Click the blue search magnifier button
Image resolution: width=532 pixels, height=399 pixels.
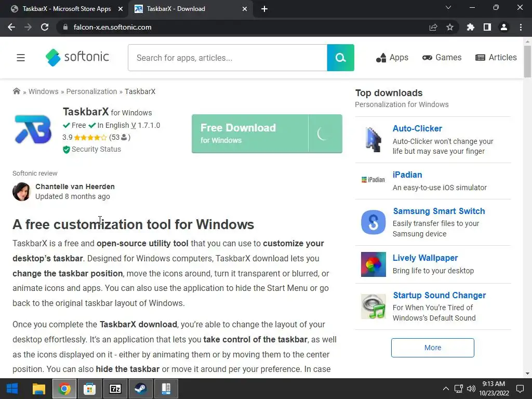[340, 58]
